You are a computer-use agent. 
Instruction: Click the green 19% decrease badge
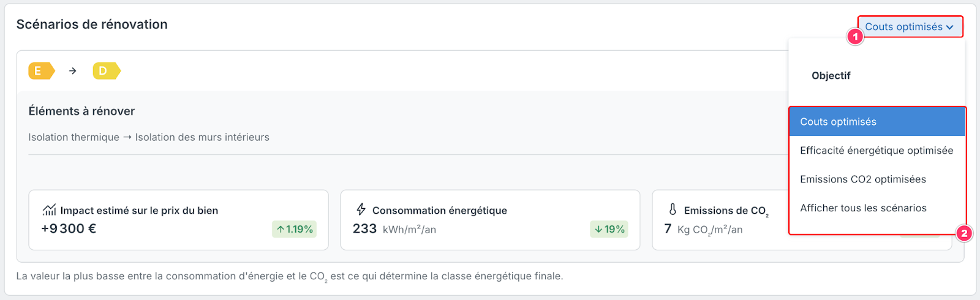point(609,229)
